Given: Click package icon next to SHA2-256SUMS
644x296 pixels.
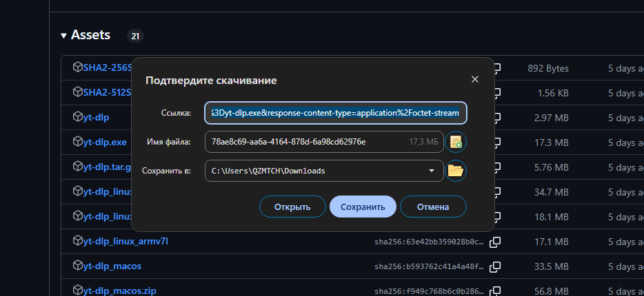Looking at the screenshot, I should click(x=78, y=67).
